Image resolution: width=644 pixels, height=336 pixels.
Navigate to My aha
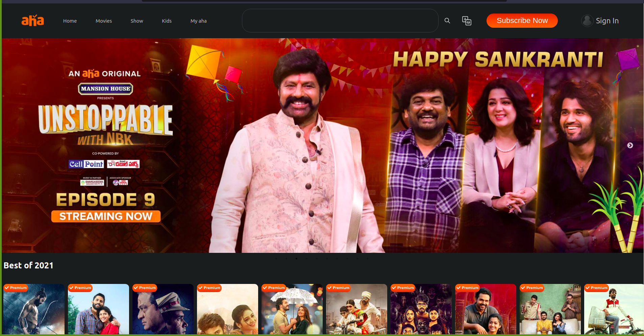point(198,21)
